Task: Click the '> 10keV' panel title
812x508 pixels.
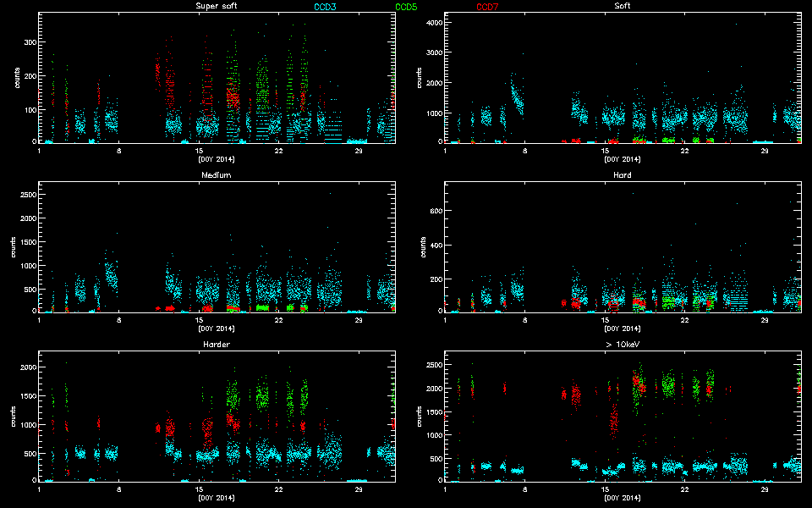Action: [623, 345]
